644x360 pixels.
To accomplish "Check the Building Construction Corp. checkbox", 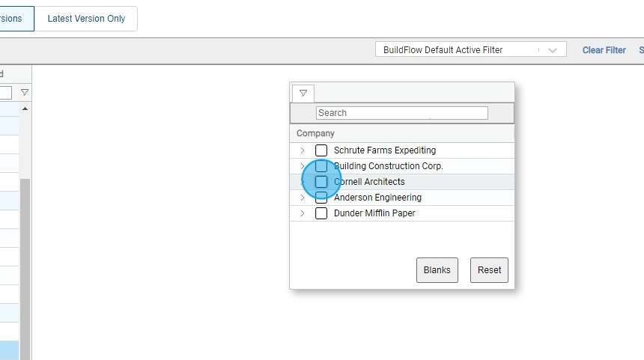I will coord(321,166).
